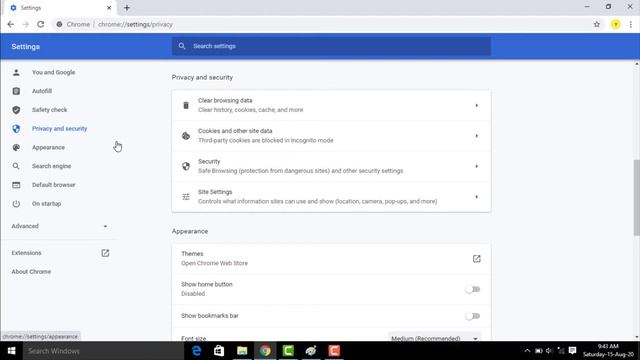Select Search engine in sidebar

point(51,166)
